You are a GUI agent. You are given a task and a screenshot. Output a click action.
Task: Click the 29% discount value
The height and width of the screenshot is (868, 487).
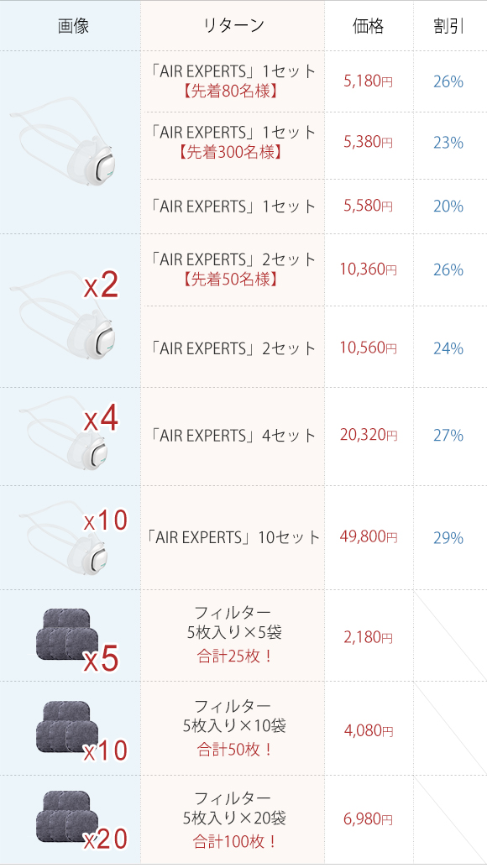pyautogui.click(x=448, y=538)
